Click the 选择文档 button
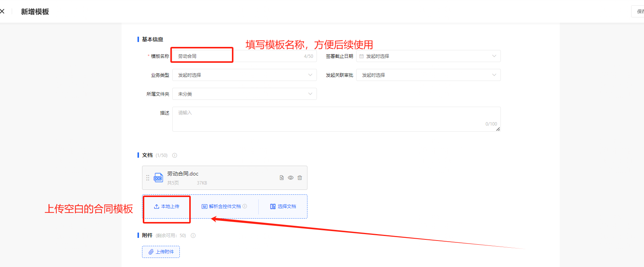 point(283,206)
